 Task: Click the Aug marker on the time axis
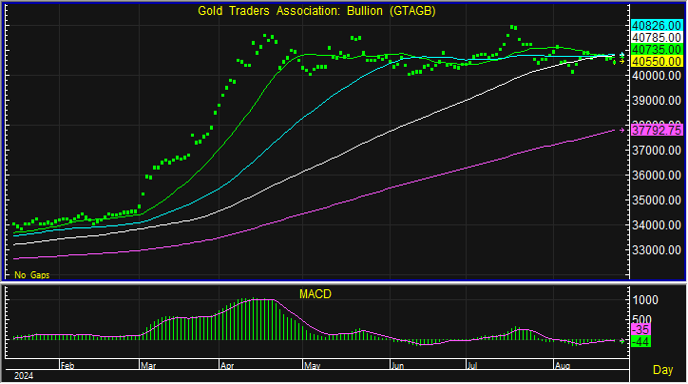pyautogui.click(x=563, y=366)
